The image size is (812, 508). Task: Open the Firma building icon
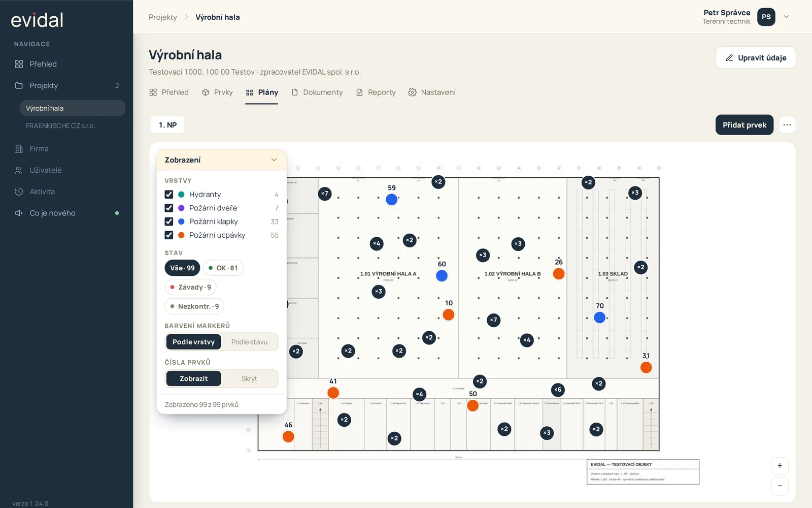click(19, 149)
